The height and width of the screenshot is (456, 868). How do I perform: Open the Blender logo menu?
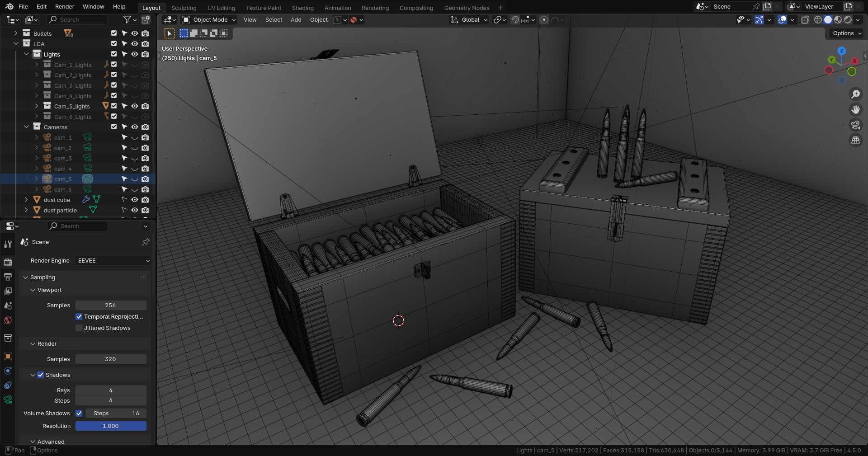9,7
